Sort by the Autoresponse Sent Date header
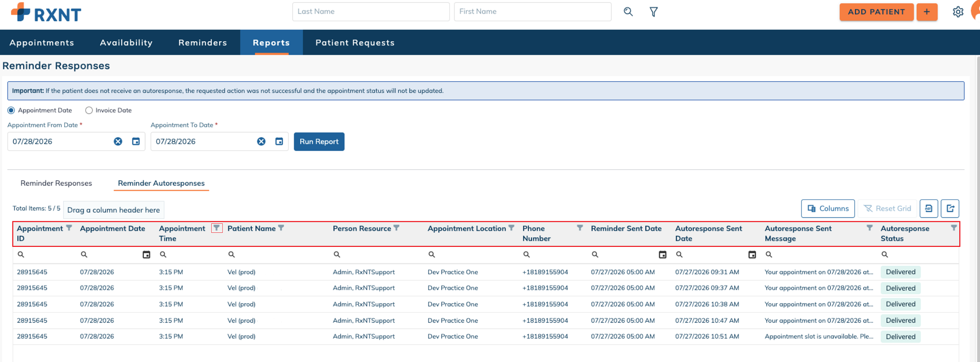 (709, 233)
